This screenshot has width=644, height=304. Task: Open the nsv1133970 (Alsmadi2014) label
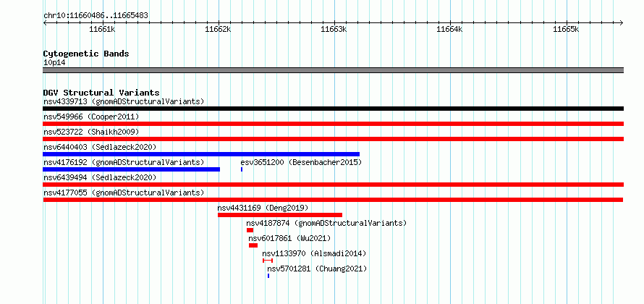point(314,253)
